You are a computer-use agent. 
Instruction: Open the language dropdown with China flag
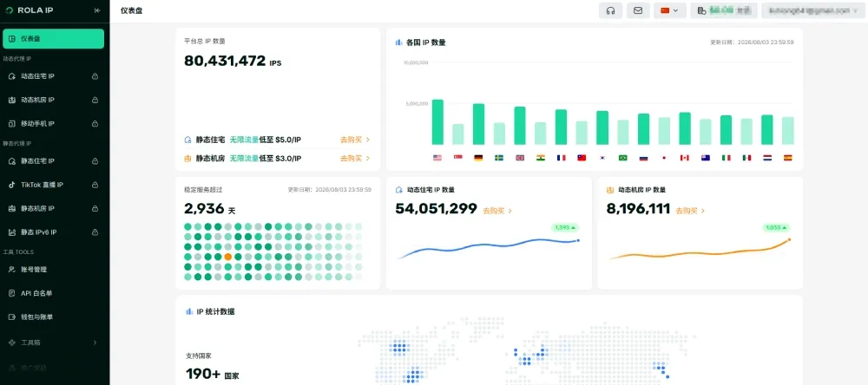pos(670,10)
